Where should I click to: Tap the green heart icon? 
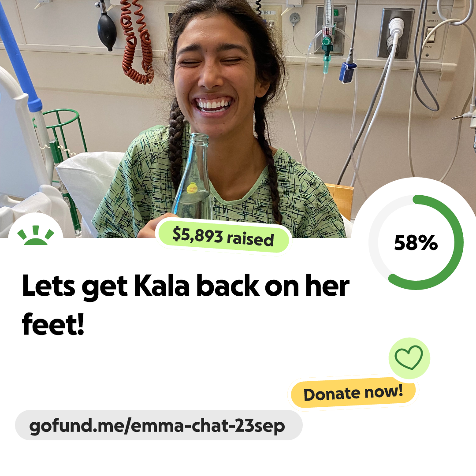click(x=409, y=358)
